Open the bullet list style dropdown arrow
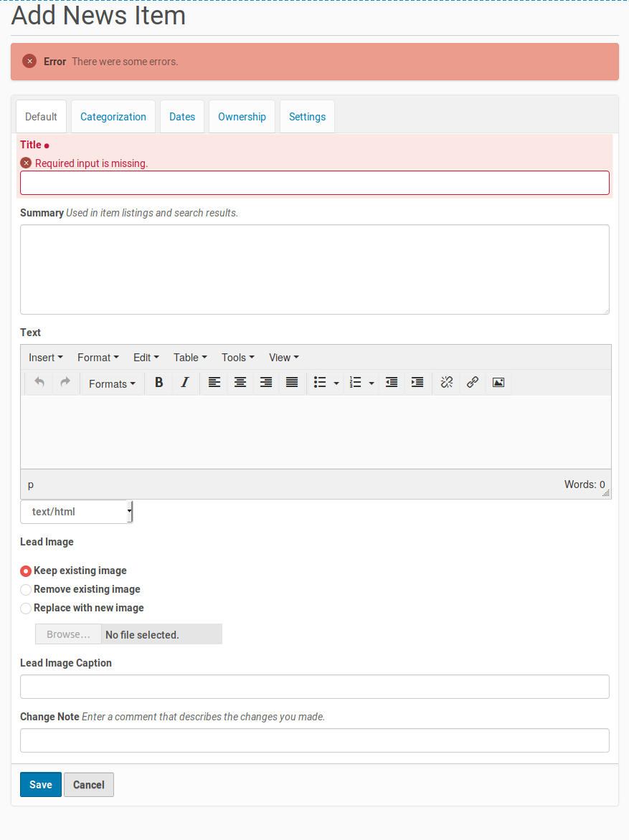This screenshot has width=629, height=840. [x=336, y=382]
